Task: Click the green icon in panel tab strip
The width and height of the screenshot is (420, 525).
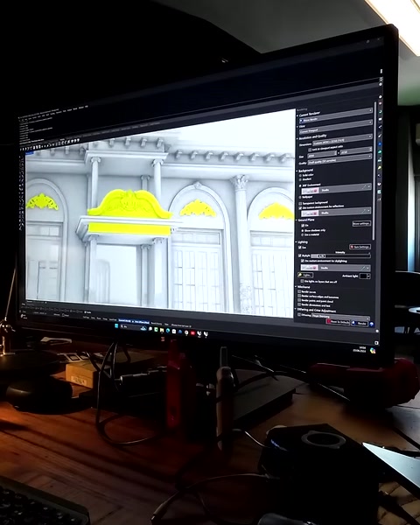Action: coord(380,152)
